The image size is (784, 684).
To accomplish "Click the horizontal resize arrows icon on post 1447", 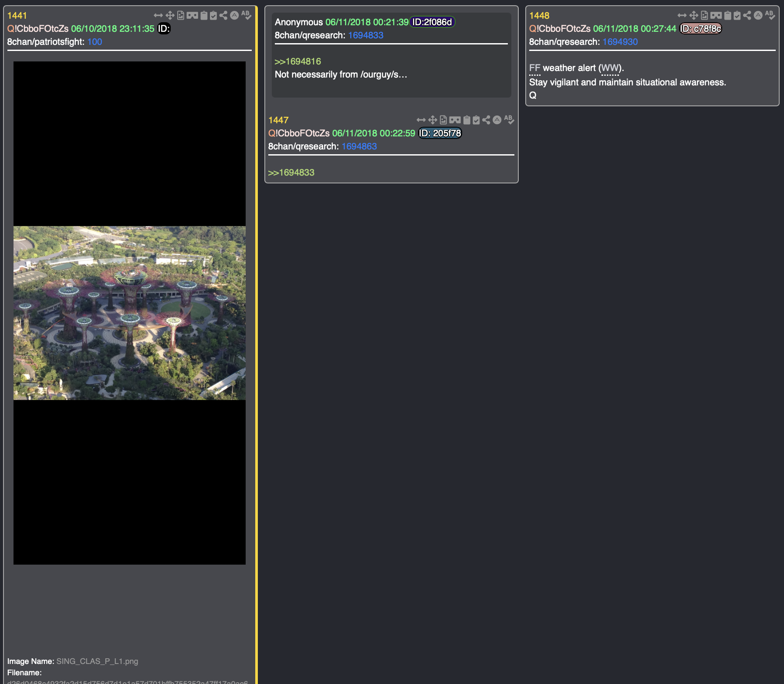I will (x=421, y=120).
